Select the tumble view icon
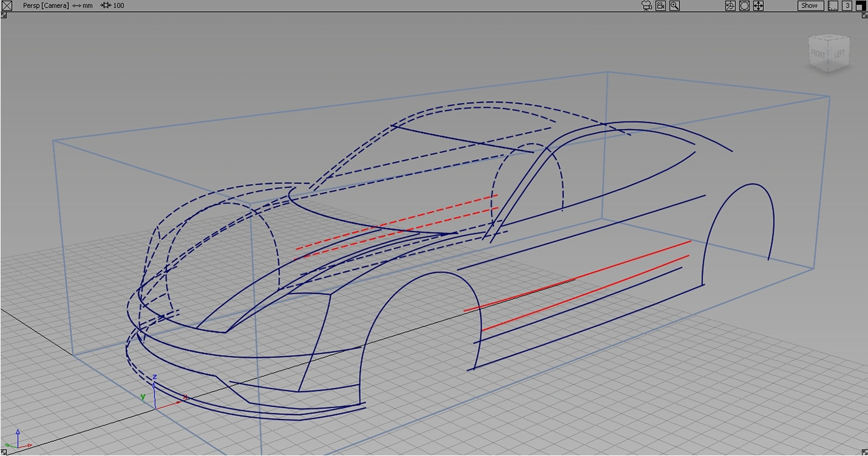 click(x=730, y=6)
